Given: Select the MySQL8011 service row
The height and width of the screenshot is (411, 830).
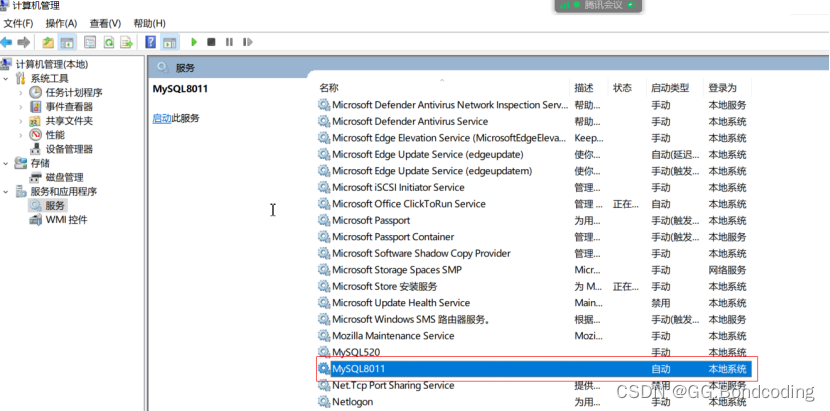Looking at the screenshot, I should pos(534,369).
